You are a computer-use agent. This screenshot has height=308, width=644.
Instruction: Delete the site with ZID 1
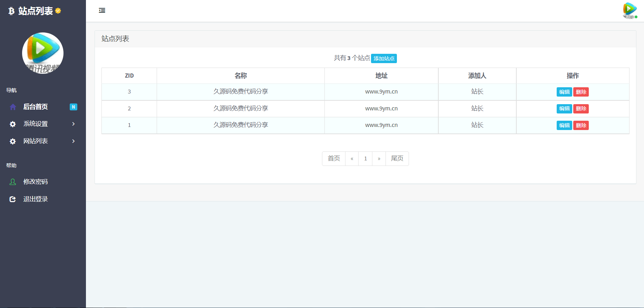pos(581,126)
